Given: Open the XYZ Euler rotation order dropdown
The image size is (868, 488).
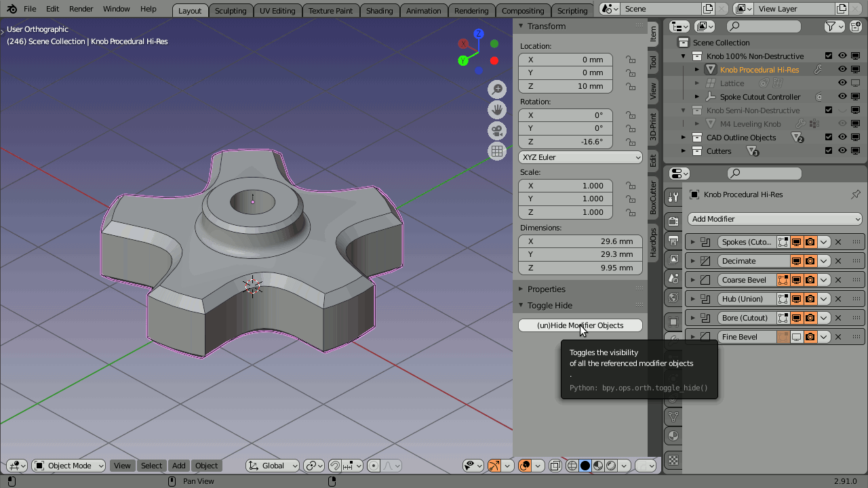Looking at the screenshot, I should tap(580, 157).
